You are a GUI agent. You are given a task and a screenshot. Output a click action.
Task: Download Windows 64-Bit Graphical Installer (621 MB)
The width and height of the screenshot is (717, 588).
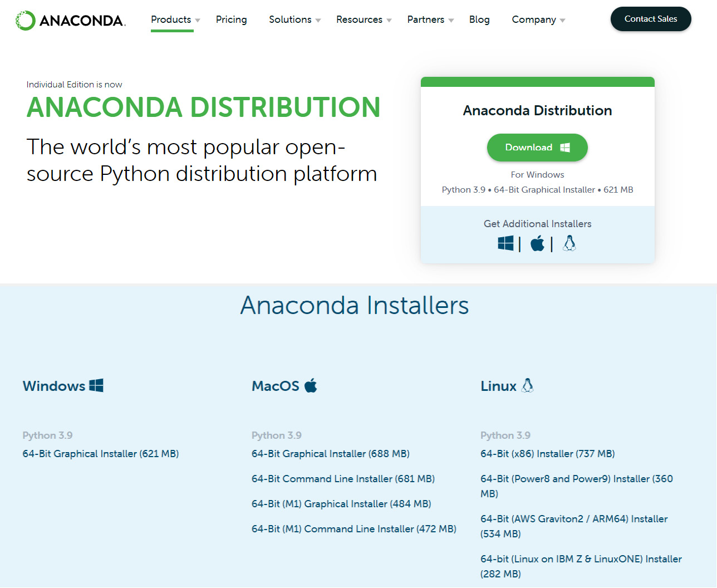click(101, 454)
